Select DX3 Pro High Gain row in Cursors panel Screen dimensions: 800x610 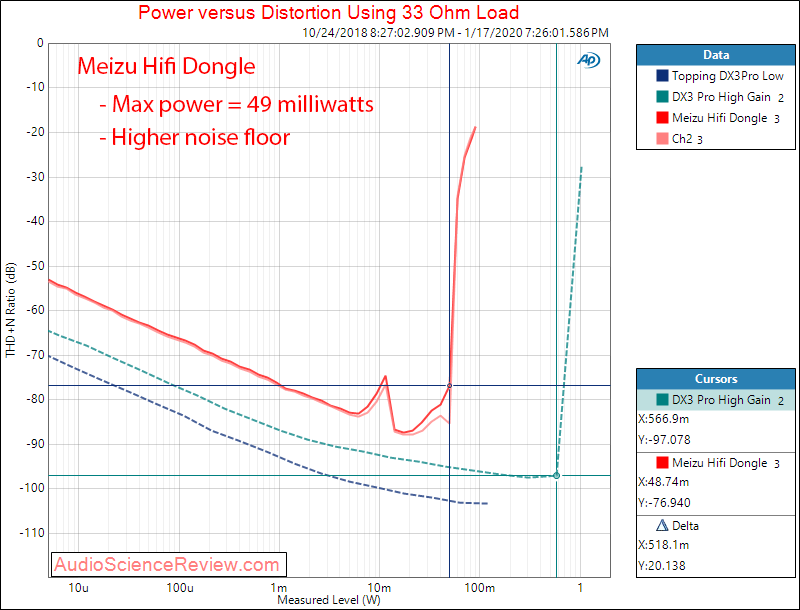point(716,400)
